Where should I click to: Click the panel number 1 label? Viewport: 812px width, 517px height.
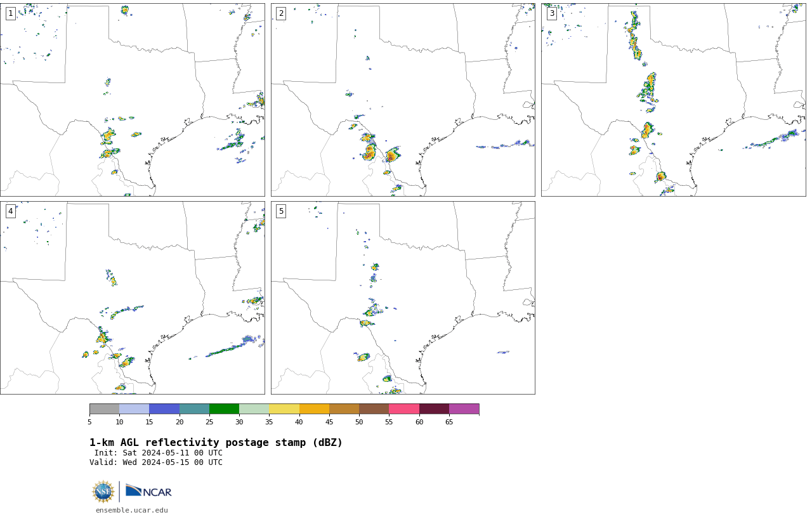click(x=11, y=13)
